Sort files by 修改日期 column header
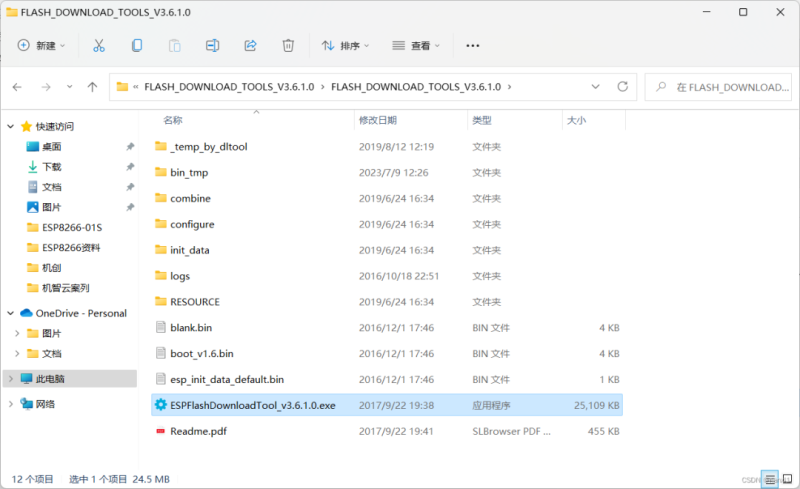This screenshot has width=800, height=489. click(378, 120)
